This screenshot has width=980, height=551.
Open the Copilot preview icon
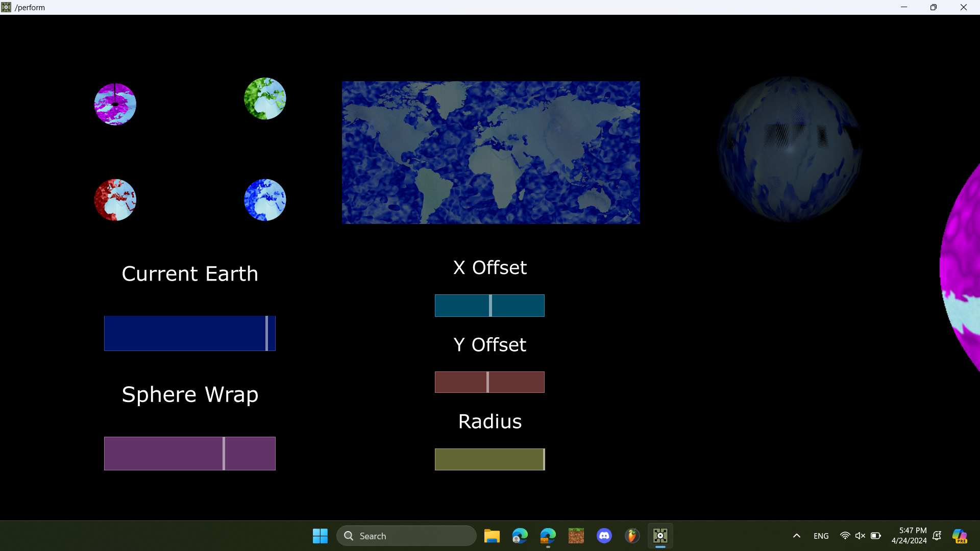click(x=960, y=536)
